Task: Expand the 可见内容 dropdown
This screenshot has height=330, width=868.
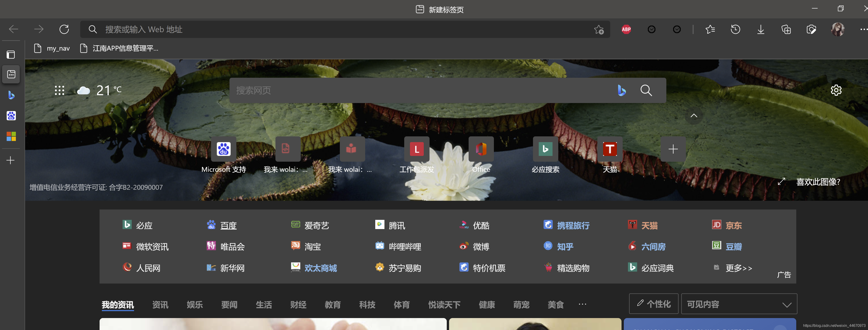Action: click(739, 304)
